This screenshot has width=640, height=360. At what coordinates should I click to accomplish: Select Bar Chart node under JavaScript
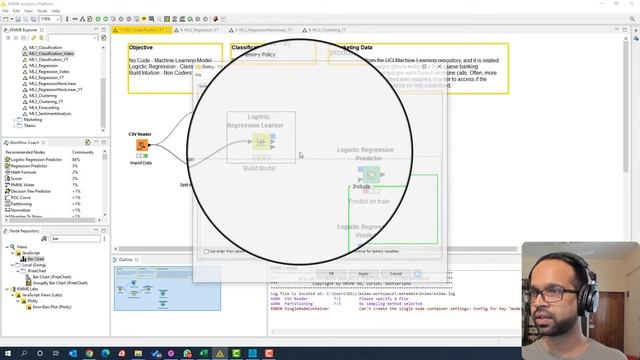click(36, 259)
